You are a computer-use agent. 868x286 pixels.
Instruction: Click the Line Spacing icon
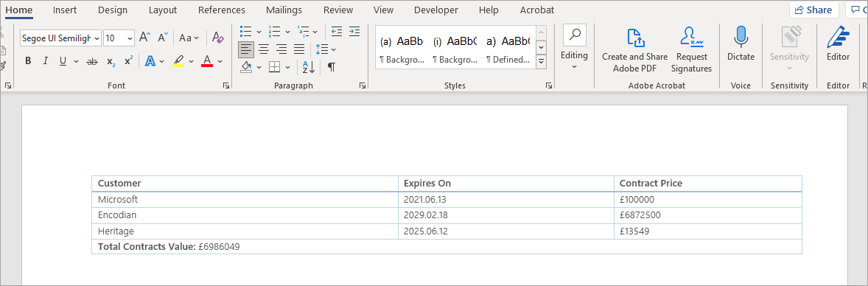pos(321,49)
